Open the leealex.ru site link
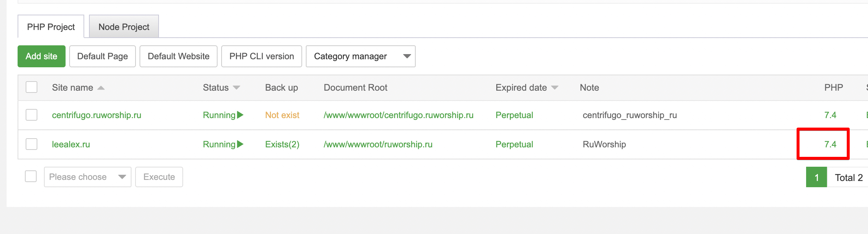The image size is (868, 234). [71, 144]
